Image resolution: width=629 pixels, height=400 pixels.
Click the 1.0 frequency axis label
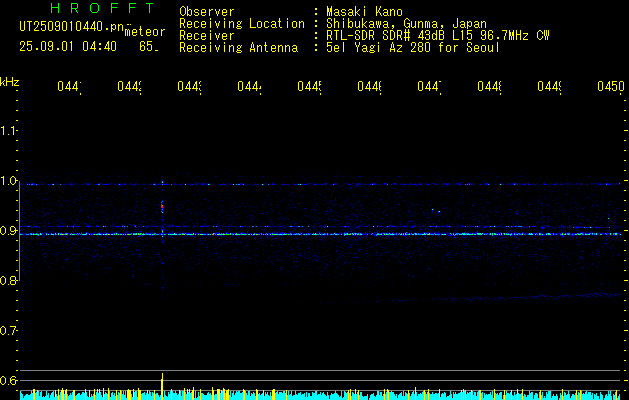[8, 181]
